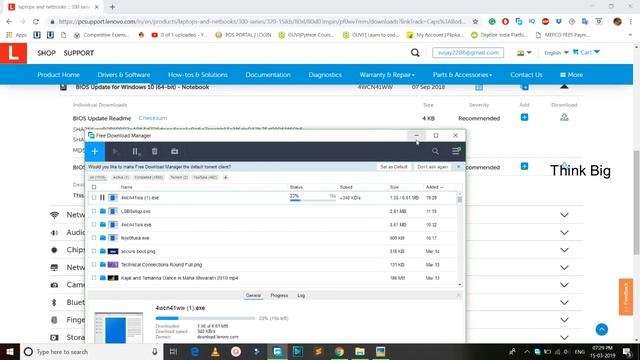
Task: Add BIOS Update Readme to download list
Action: pos(524,118)
